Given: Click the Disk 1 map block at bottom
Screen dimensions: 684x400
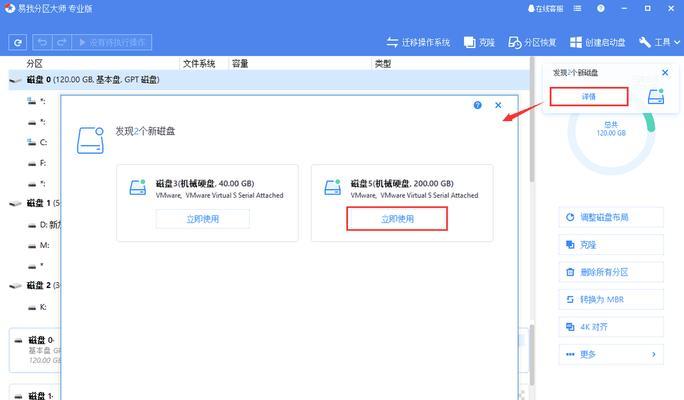Looking at the screenshot, I should click(35, 393).
